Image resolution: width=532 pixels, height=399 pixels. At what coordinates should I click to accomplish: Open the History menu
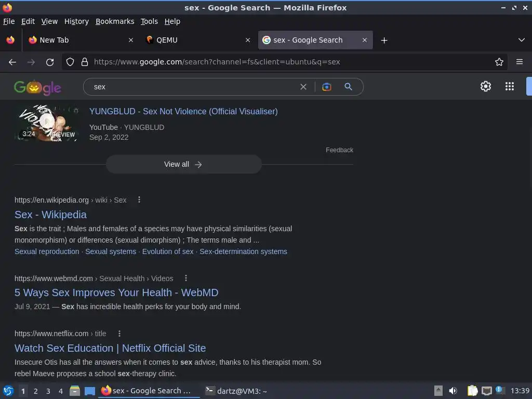click(x=77, y=21)
